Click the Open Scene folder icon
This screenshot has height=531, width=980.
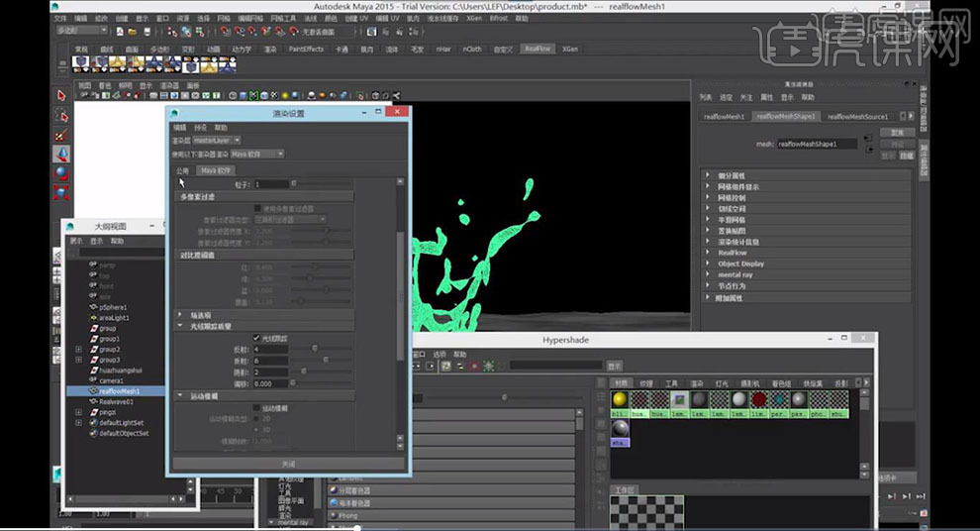pos(133,31)
